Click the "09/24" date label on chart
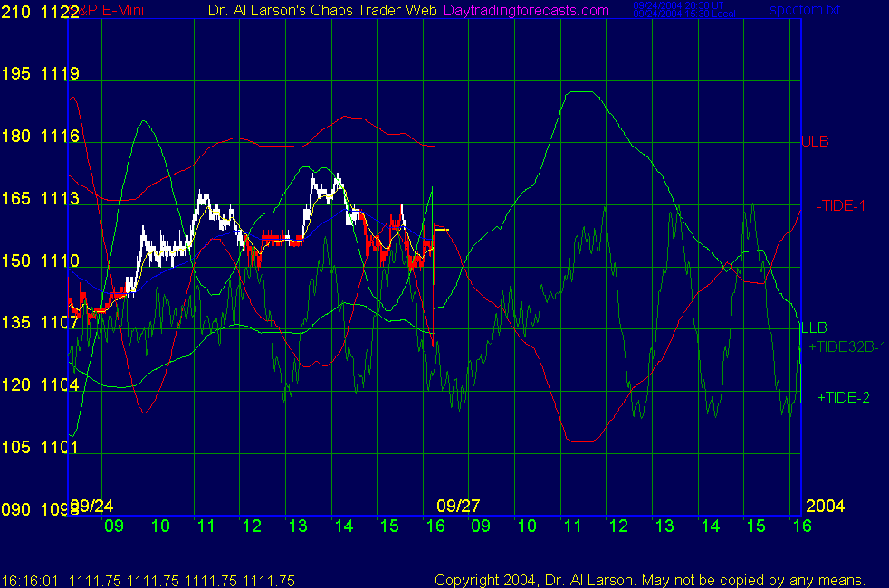889x588 pixels. [91, 506]
